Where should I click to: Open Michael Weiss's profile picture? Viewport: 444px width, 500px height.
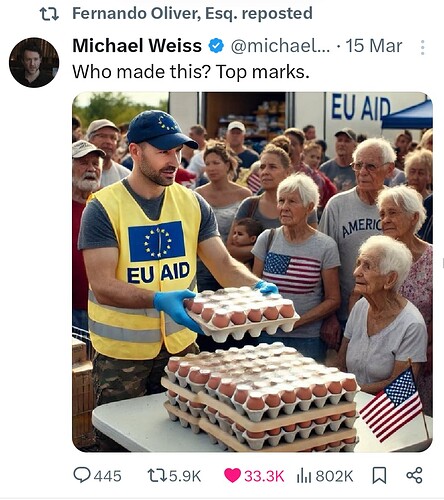(x=34, y=62)
